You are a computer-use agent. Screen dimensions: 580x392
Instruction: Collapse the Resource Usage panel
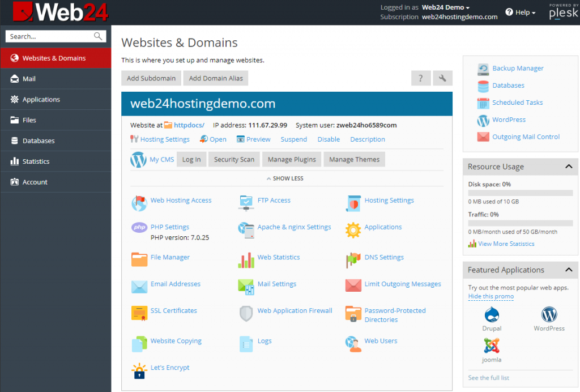[x=569, y=167]
